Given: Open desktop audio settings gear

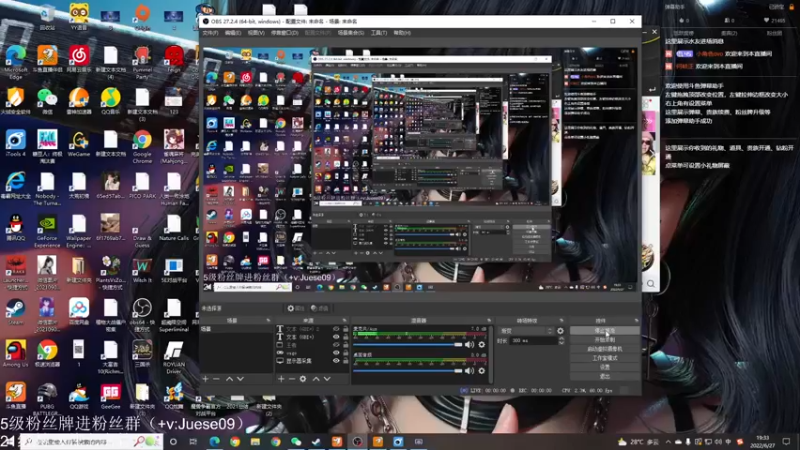Looking at the screenshot, I should tap(482, 371).
